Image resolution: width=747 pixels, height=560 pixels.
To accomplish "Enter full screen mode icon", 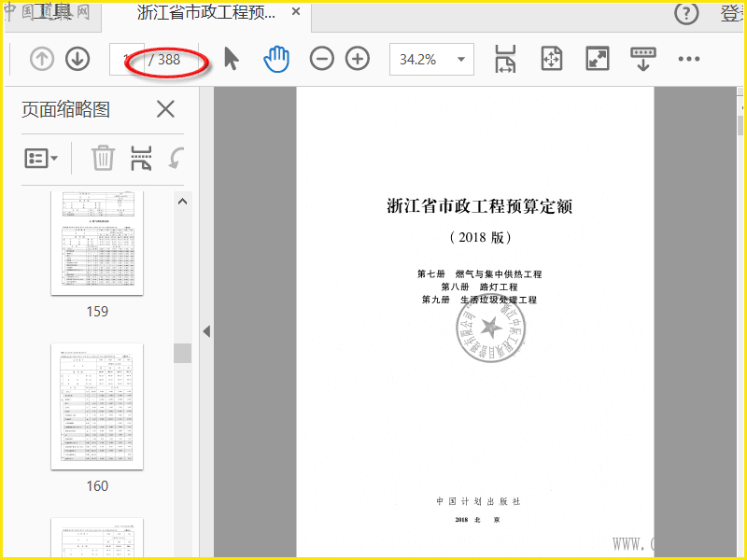I will (598, 59).
